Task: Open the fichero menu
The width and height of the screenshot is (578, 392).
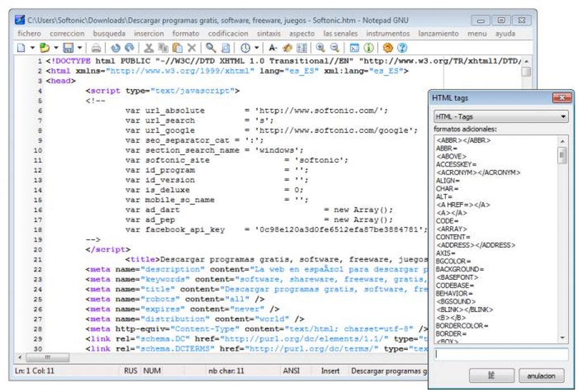Action: [x=29, y=33]
